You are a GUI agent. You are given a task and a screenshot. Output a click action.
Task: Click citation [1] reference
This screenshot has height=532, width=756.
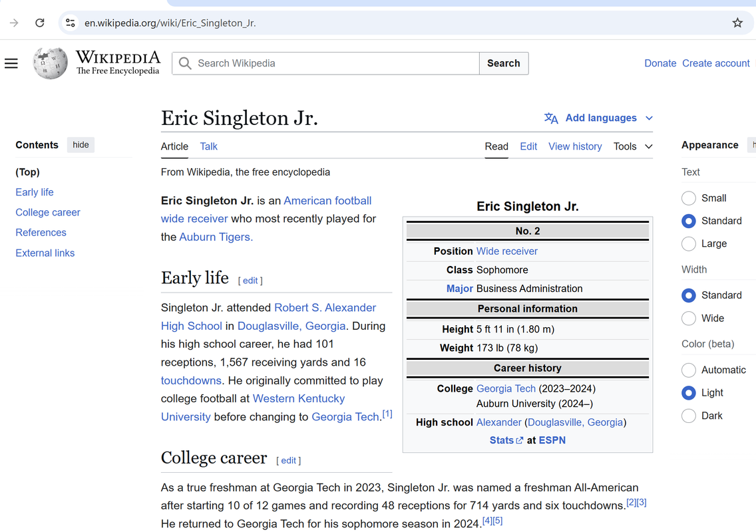pos(387,414)
